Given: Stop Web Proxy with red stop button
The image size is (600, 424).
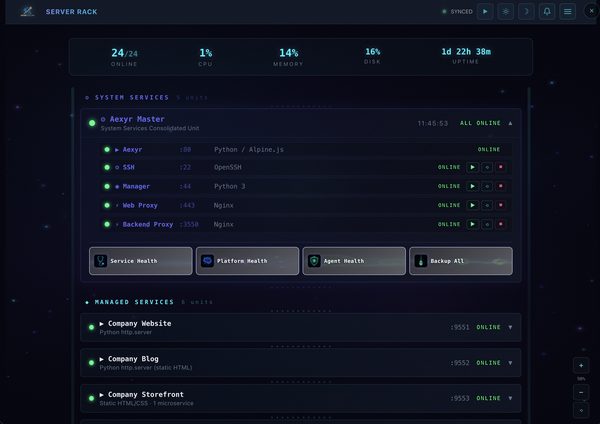Looking at the screenshot, I should coord(501,205).
